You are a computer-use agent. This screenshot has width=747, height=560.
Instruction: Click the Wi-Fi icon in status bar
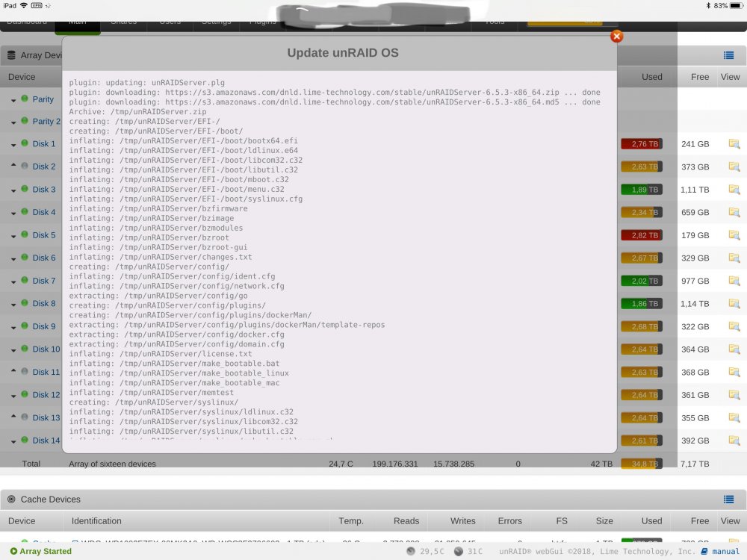point(24,6)
